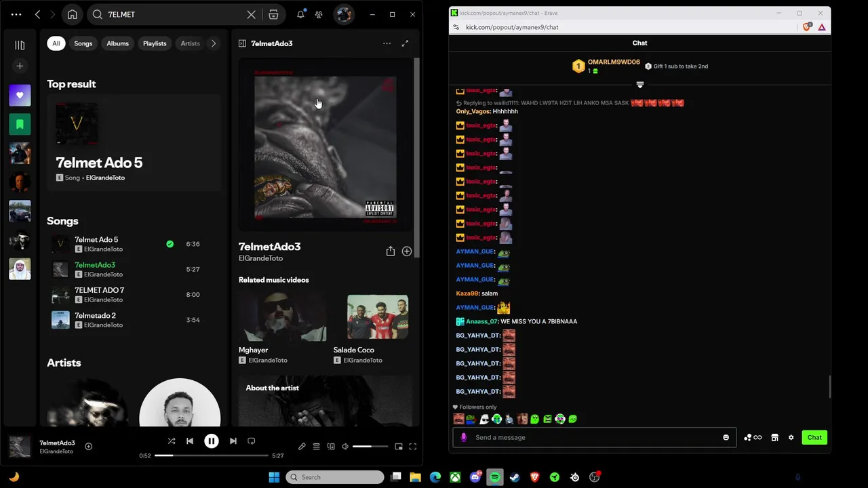This screenshot has width=868, height=488.
Task: Adjust the Spotify volume slider
Action: click(x=370, y=447)
